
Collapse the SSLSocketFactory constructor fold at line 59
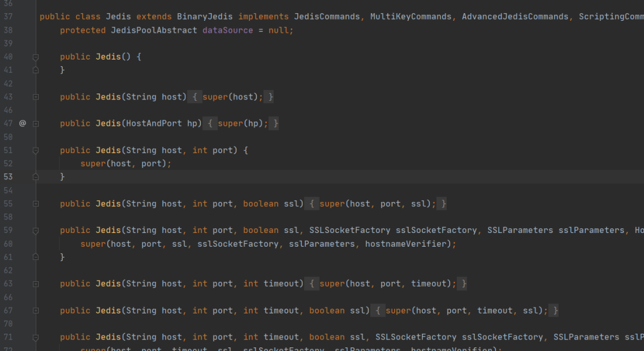(x=36, y=231)
